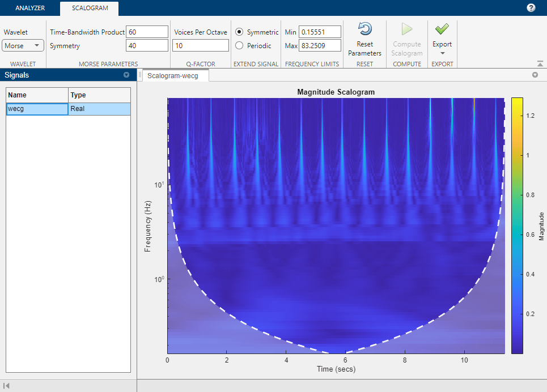Screen dimensions: 547x392
Task: Open scalogram document actions menu icon
Action: (x=535, y=75)
